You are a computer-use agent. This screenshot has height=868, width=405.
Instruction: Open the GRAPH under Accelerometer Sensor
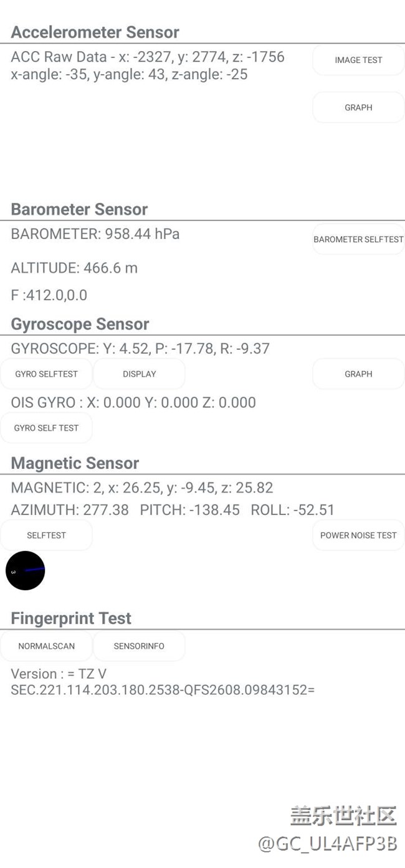click(x=358, y=108)
